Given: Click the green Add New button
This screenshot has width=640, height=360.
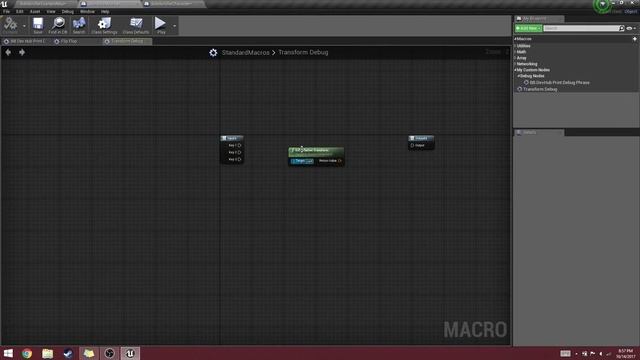Looking at the screenshot, I should click(x=528, y=28).
